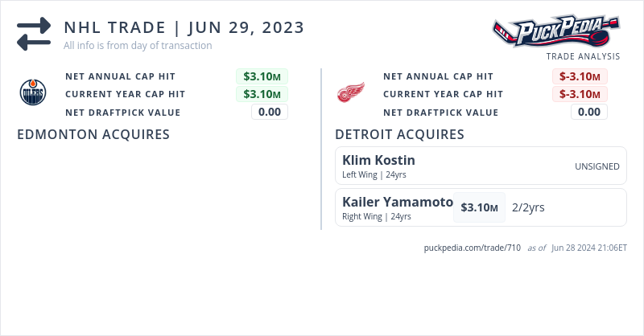
Task: Click the puckpedia.com/trade/710 link
Action: click(x=473, y=248)
